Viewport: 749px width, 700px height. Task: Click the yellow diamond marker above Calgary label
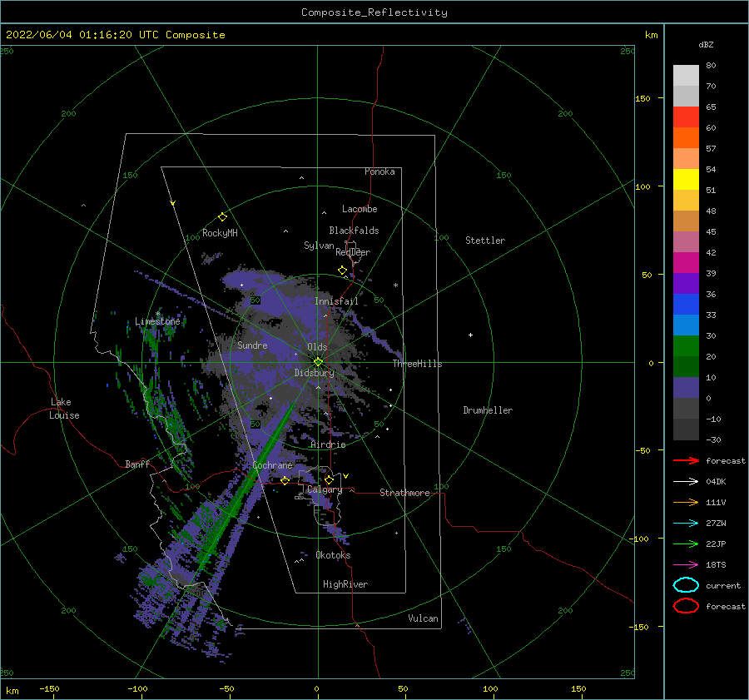point(329,479)
